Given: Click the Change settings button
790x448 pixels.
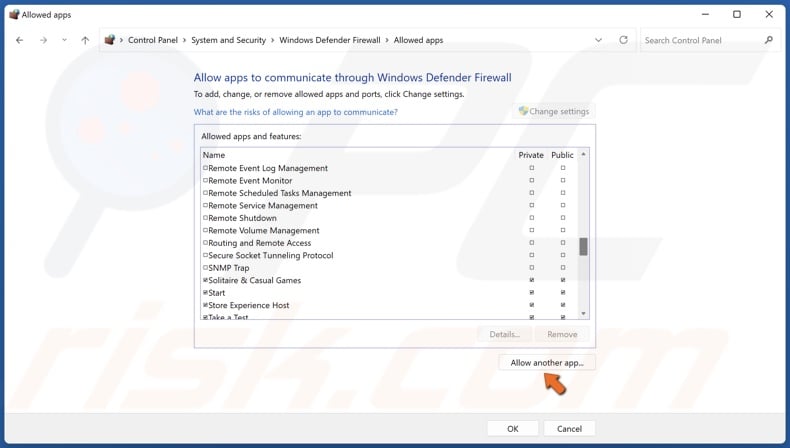Looking at the screenshot, I should [x=554, y=111].
